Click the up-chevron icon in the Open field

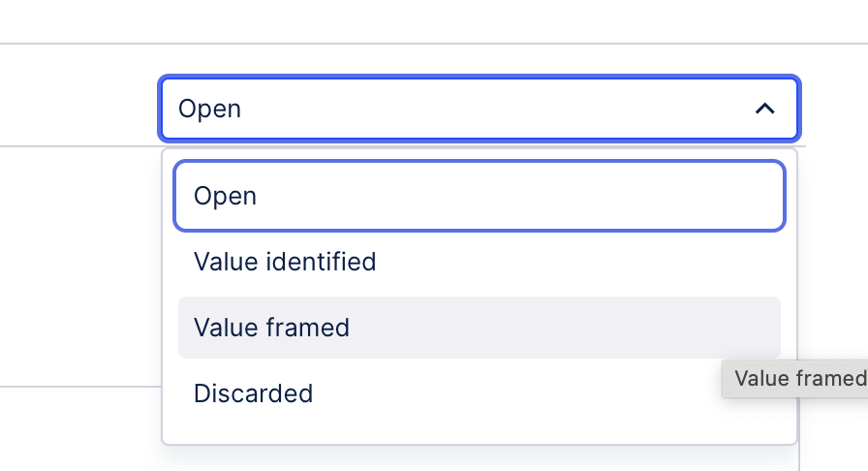pos(764,109)
